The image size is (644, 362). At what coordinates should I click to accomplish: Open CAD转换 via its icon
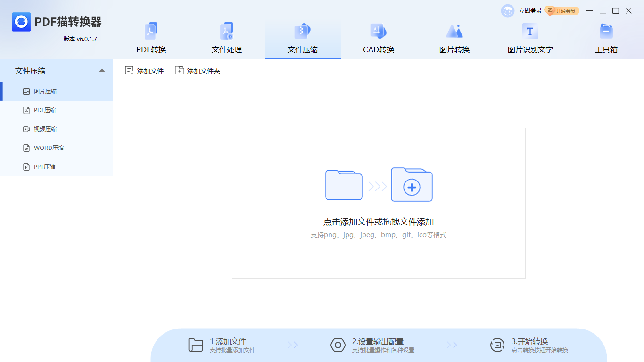click(x=379, y=31)
